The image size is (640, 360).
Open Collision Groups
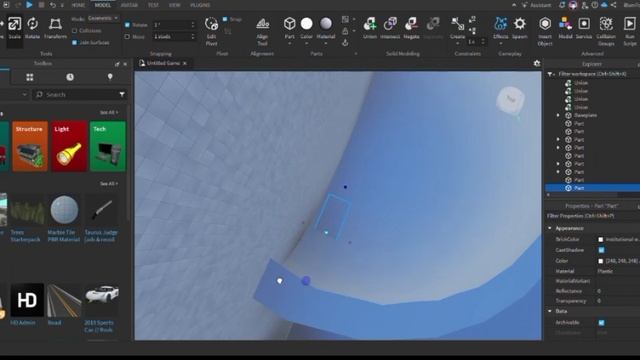click(x=606, y=31)
